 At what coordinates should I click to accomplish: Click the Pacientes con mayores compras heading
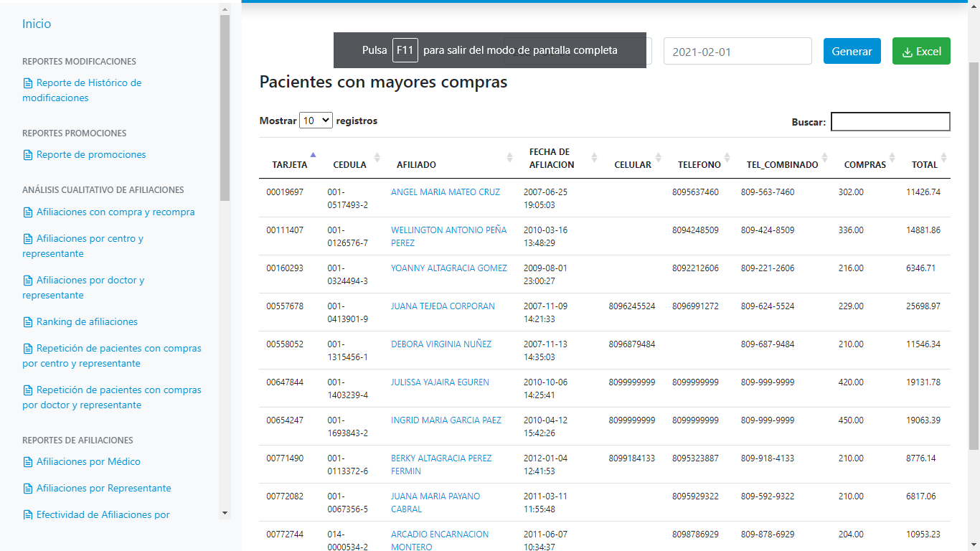pos(383,83)
